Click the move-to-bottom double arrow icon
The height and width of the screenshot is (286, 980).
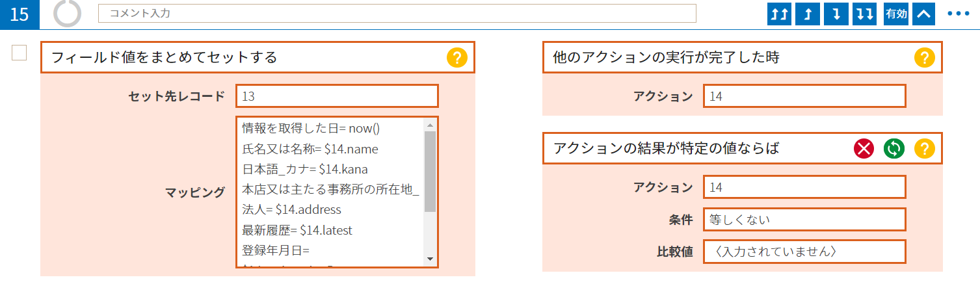(x=865, y=14)
